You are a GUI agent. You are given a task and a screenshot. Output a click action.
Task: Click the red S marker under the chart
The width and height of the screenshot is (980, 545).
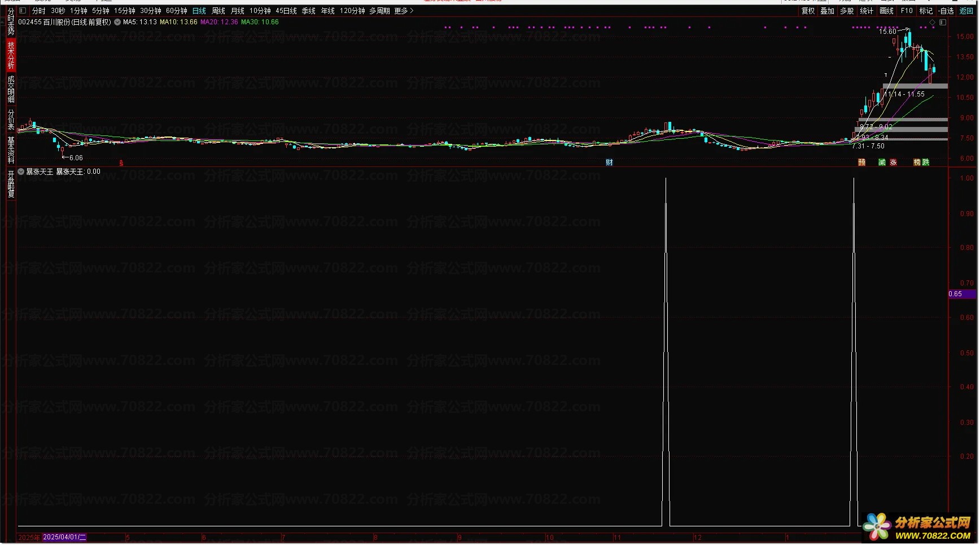coord(121,163)
